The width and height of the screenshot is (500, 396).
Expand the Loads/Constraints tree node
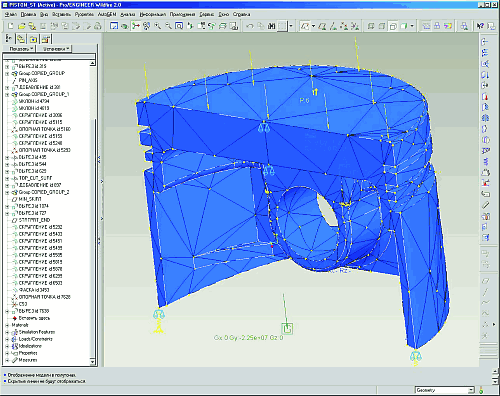(7, 339)
